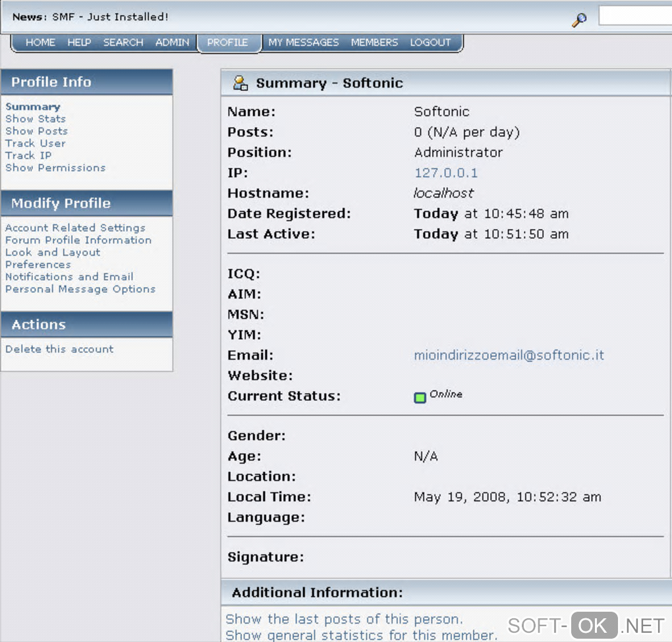
Task: Go to the ADMIN menu tab
Action: tap(173, 42)
